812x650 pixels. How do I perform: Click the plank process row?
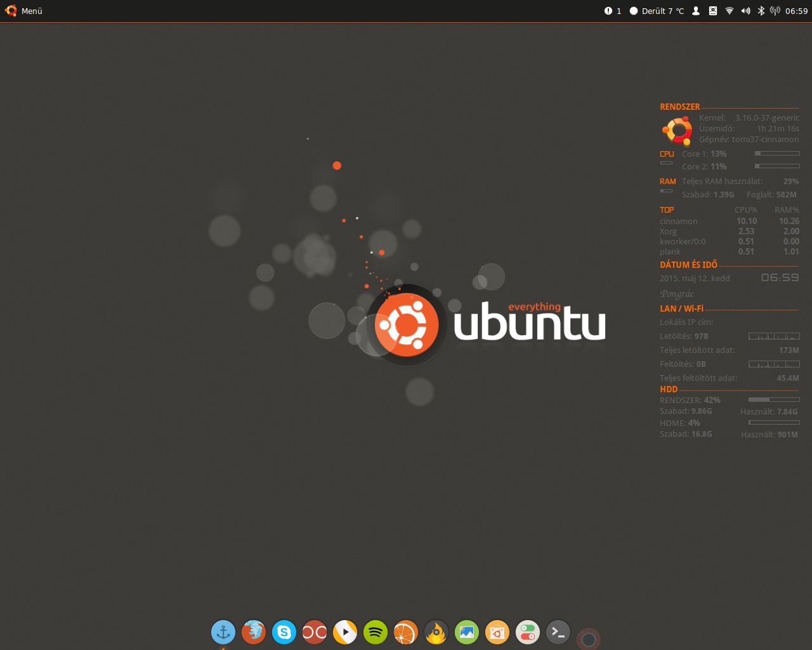click(730, 251)
